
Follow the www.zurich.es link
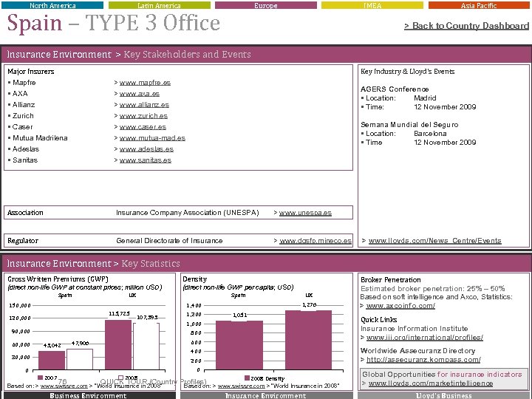(143, 116)
